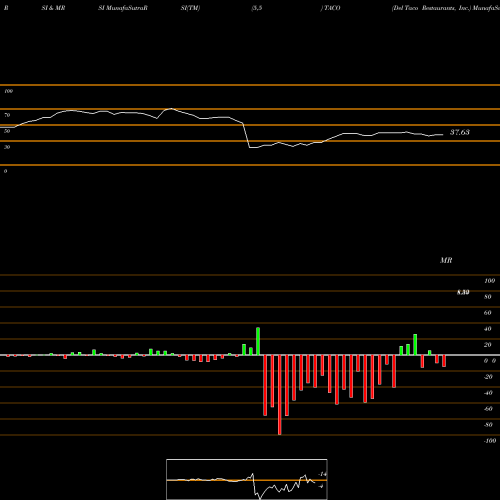Click the -60 label on the MR axis
Viewport: 500px width, 500px height.
(488, 409)
